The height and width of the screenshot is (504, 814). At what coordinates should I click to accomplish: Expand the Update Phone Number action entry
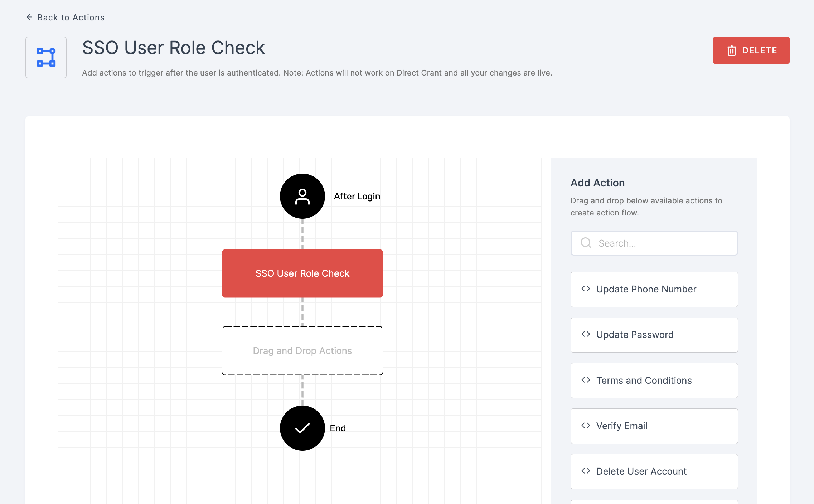[654, 289]
